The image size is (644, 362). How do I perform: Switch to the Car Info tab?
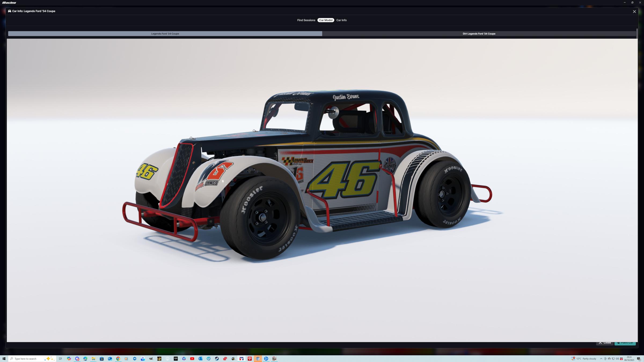(341, 20)
